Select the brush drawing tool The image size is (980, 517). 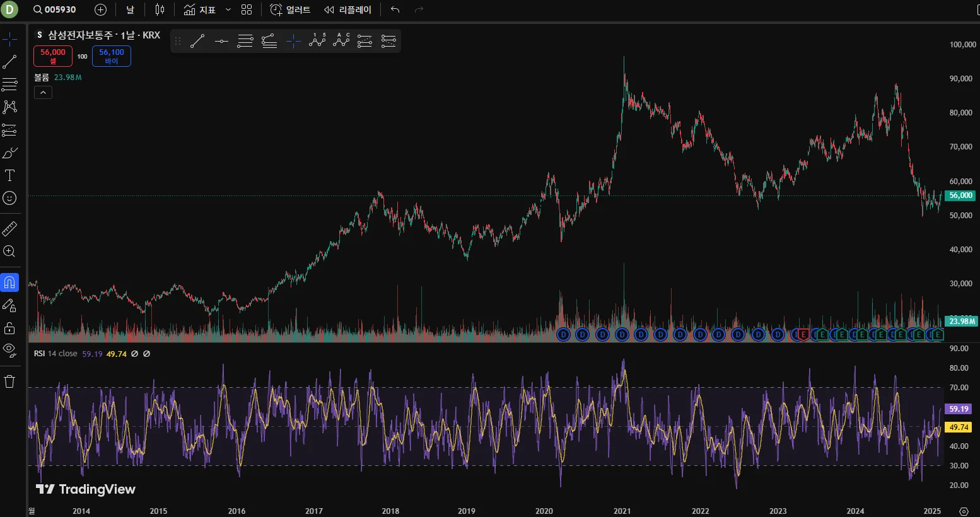point(9,153)
